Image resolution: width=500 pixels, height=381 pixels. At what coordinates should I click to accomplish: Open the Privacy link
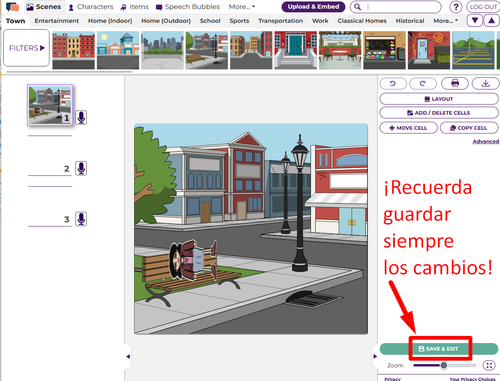pos(392,379)
